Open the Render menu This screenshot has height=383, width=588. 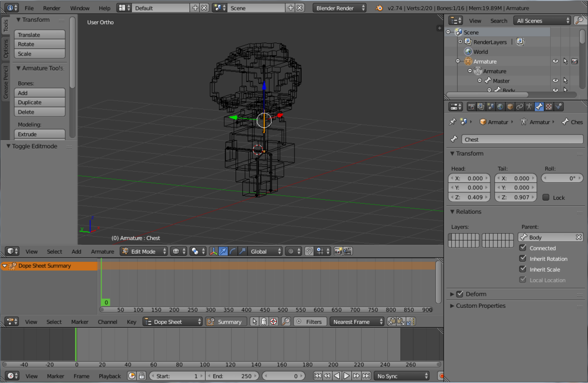click(x=52, y=8)
